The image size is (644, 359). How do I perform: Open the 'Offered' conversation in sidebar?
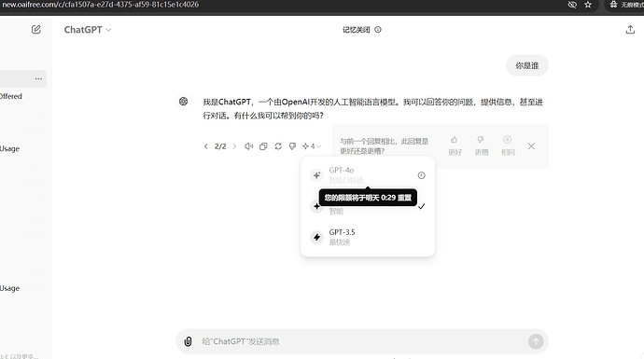pyautogui.click(x=11, y=96)
